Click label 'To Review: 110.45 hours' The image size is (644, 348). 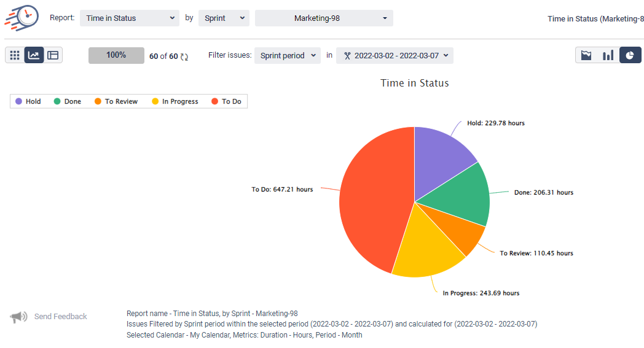536,253
